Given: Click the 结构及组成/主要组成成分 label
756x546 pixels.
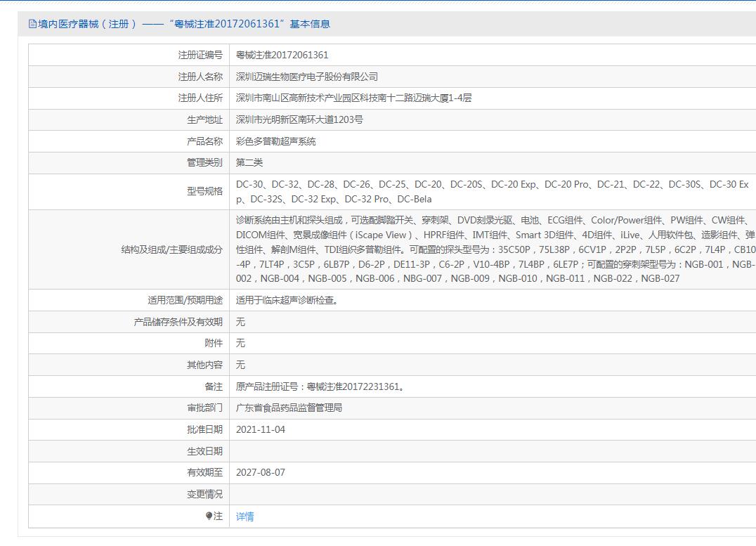Looking at the screenshot, I should pos(172,250).
